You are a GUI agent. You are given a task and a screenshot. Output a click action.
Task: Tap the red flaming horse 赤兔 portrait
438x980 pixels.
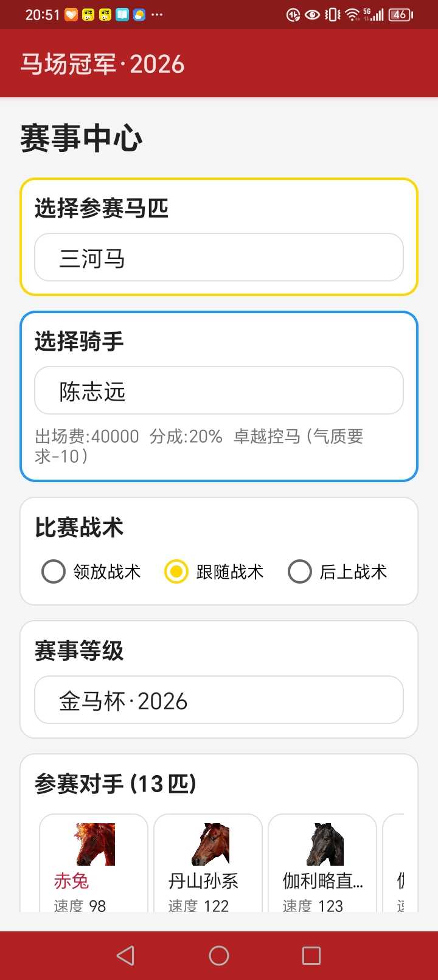94,844
